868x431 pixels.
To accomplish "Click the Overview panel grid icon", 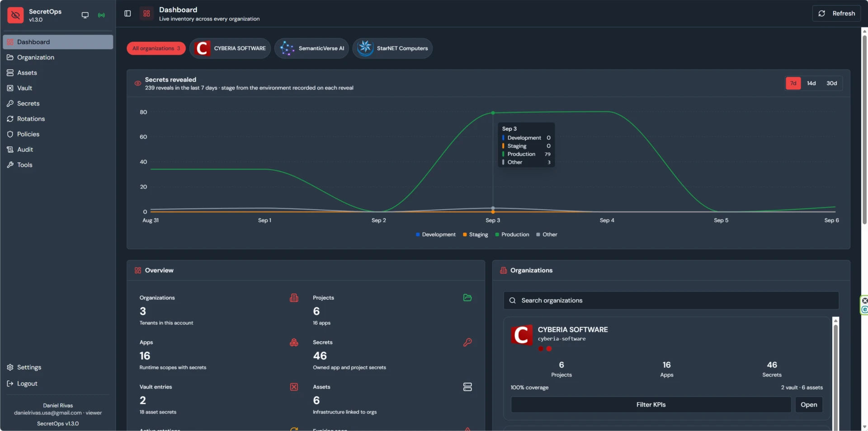I will (x=138, y=270).
